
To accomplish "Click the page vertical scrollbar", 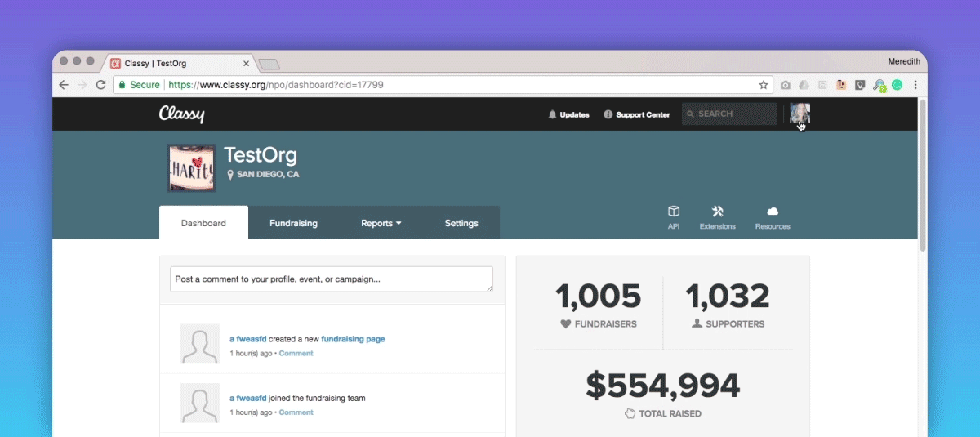I will [x=924, y=175].
